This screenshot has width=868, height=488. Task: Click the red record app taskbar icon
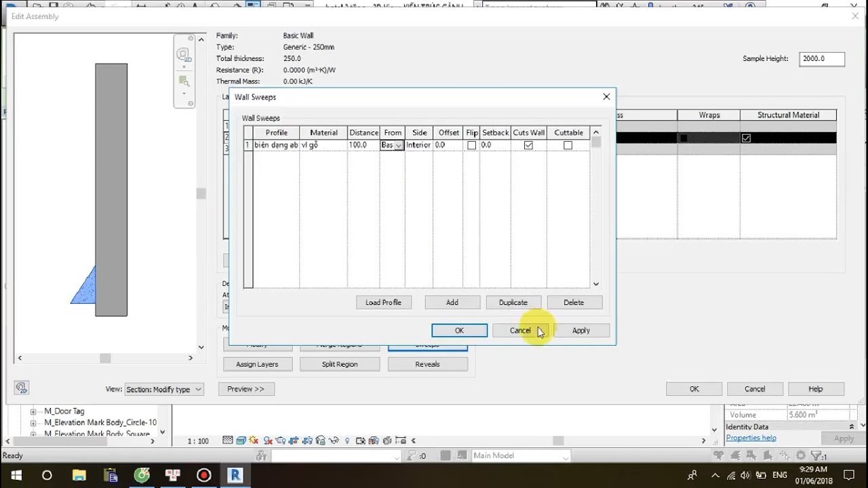[x=204, y=475]
